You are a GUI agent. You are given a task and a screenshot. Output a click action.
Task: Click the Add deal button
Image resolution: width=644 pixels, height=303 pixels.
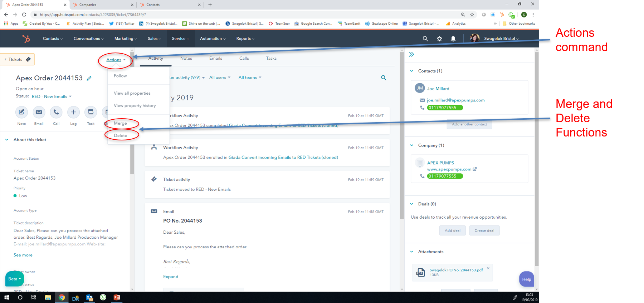pos(453,230)
